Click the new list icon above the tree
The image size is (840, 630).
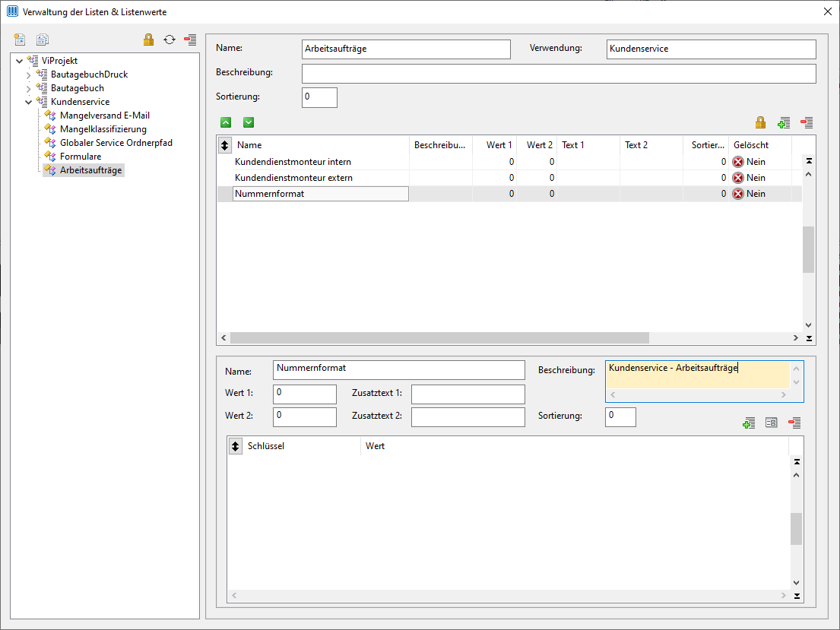click(x=20, y=40)
